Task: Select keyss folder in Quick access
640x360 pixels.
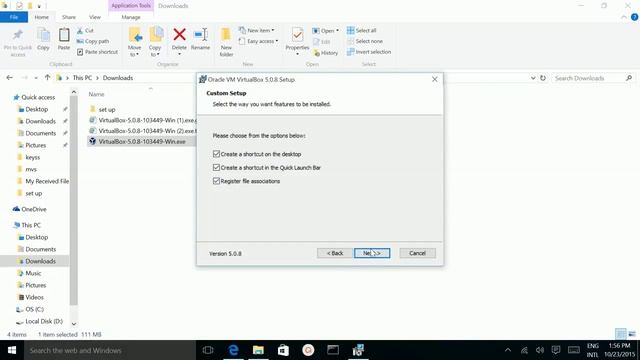Action: 32,157
